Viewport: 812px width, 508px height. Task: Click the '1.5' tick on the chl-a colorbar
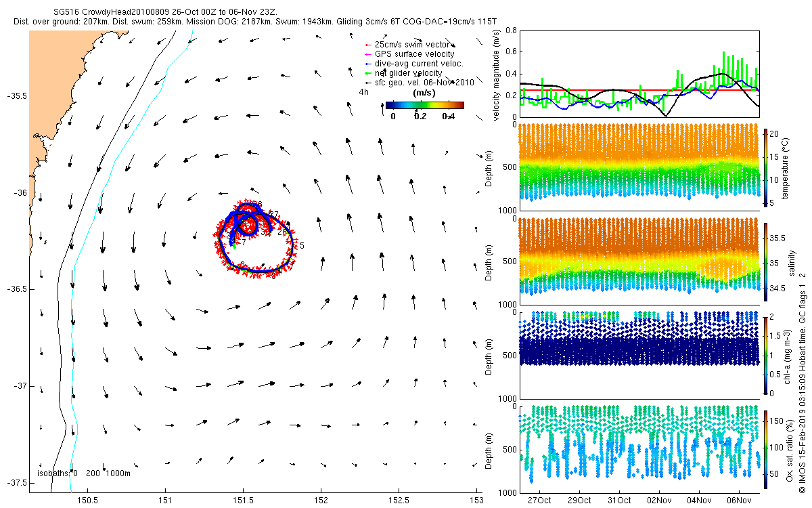point(777,336)
